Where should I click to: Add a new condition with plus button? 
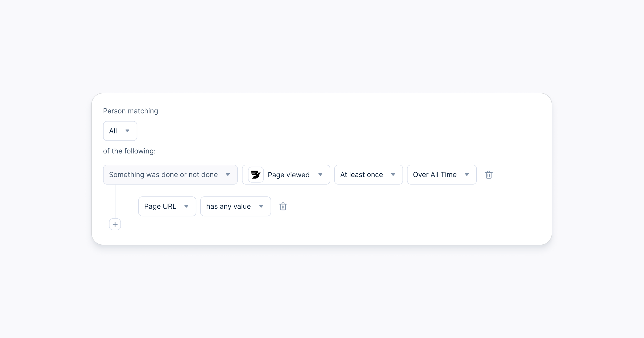(x=115, y=224)
